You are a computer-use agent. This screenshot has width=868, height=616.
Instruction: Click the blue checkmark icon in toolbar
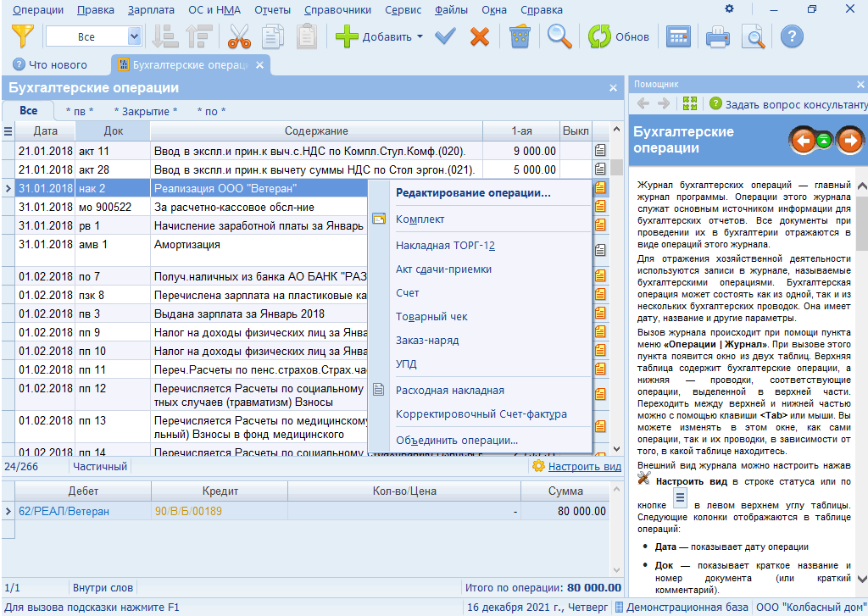pyautogui.click(x=445, y=36)
